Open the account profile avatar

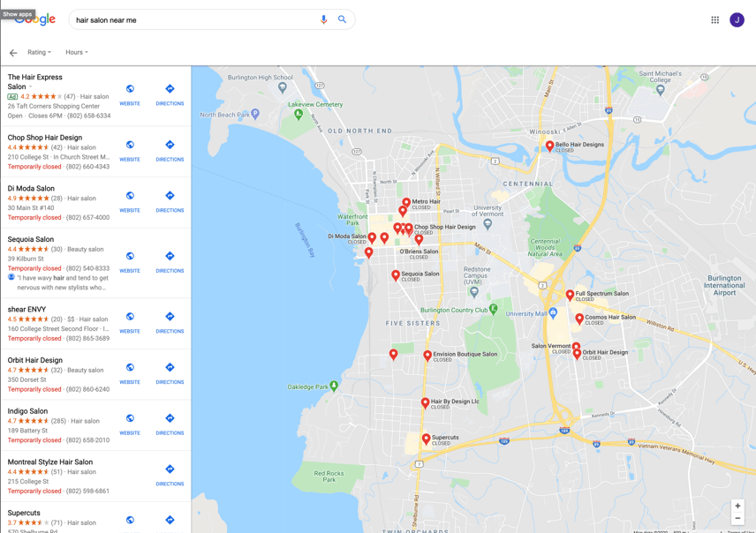coord(737,19)
